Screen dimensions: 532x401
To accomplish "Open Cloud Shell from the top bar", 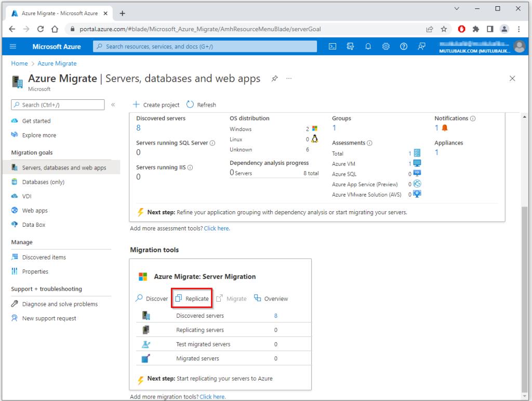I will pos(332,46).
